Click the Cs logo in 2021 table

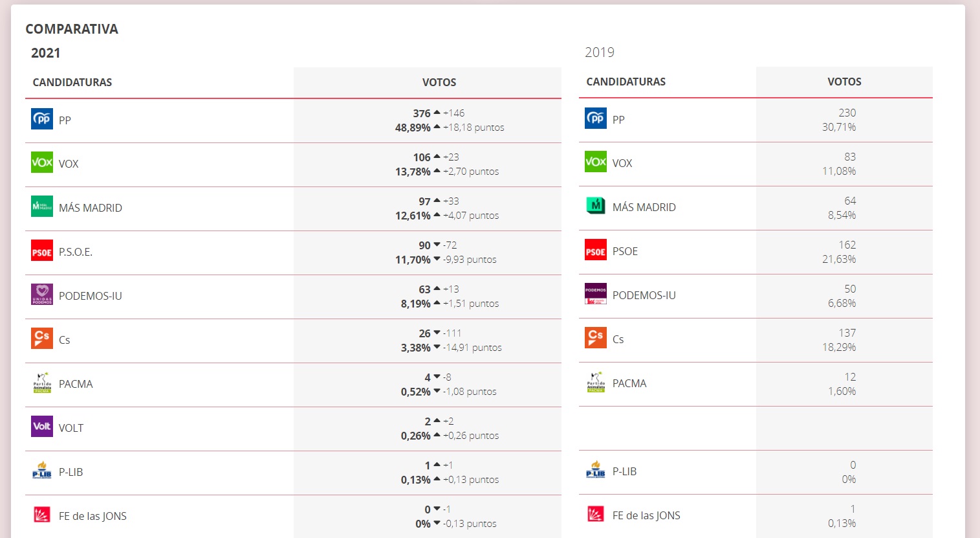(x=42, y=339)
